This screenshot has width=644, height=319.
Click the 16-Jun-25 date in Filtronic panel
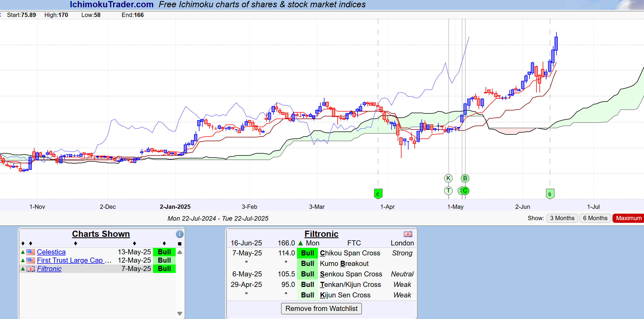(246, 243)
